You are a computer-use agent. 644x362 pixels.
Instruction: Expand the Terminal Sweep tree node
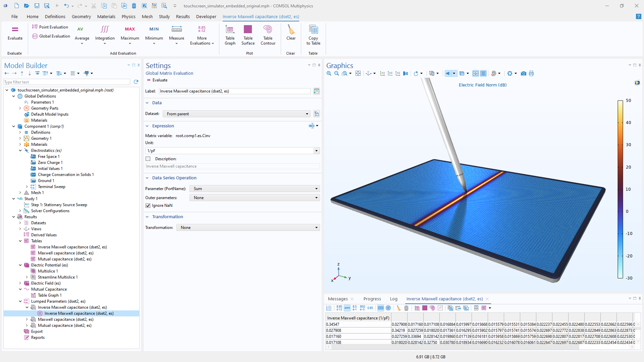tap(27, 187)
